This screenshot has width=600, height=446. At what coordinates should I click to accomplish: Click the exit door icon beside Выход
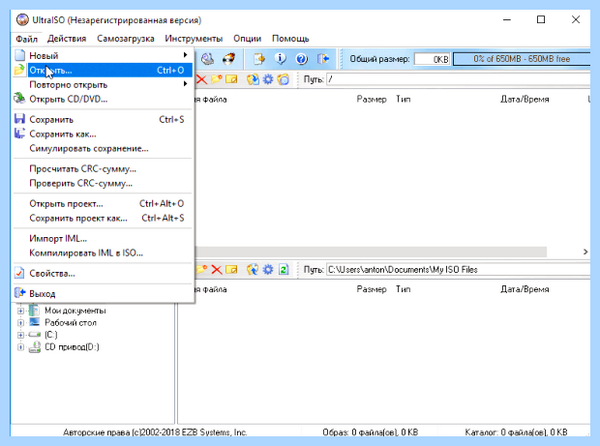coord(20,293)
